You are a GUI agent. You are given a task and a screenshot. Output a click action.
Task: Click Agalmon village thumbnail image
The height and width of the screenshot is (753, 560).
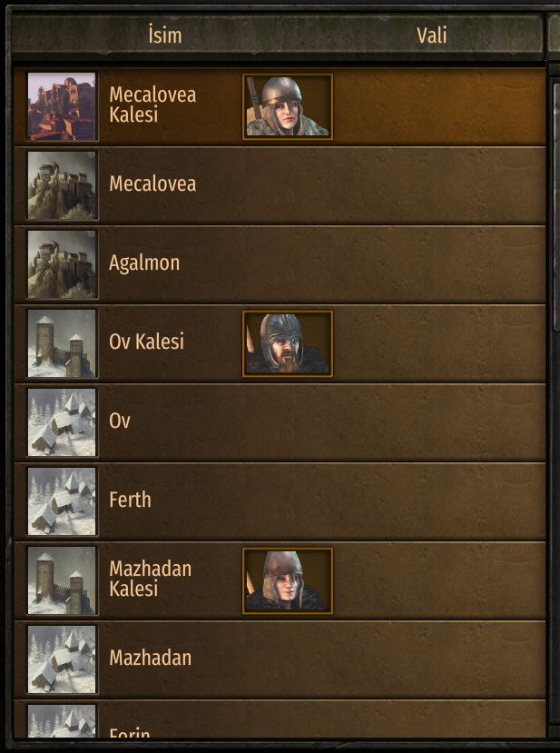coord(62,264)
